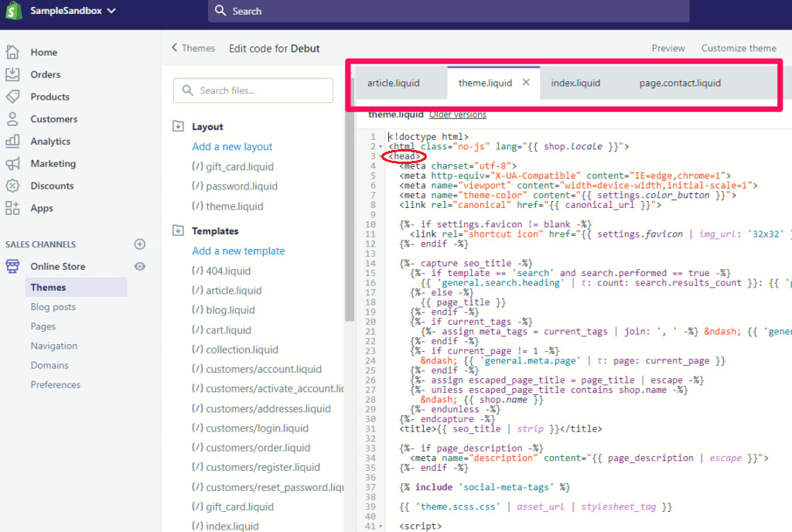Open password.liquid file

pos(235,186)
